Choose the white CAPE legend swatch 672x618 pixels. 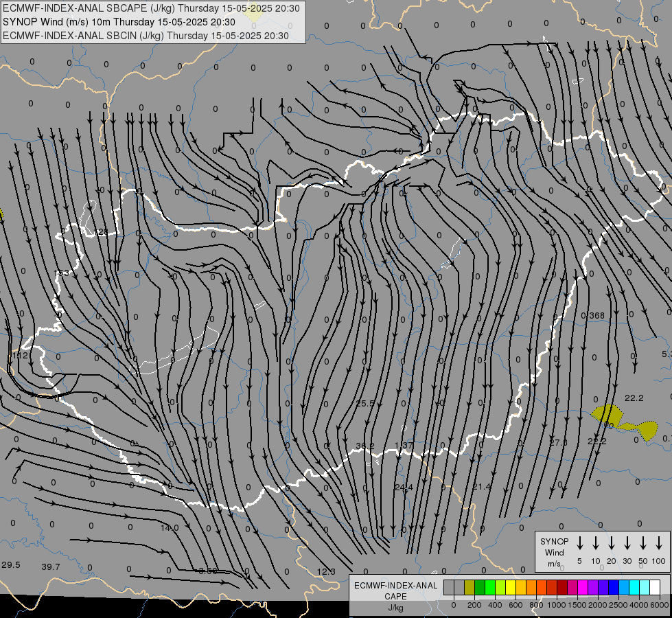click(x=655, y=588)
